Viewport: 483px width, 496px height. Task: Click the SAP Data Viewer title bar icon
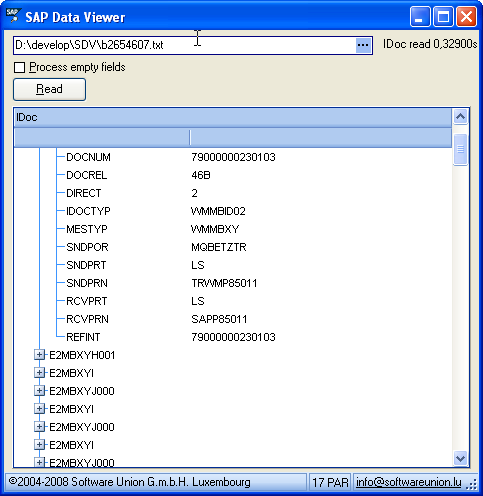pyautogui.click(x=13, y=15)
